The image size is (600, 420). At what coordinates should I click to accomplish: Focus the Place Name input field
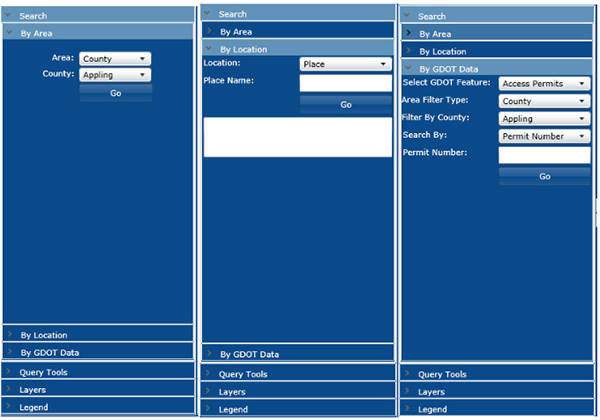click(x=346, y=83)
